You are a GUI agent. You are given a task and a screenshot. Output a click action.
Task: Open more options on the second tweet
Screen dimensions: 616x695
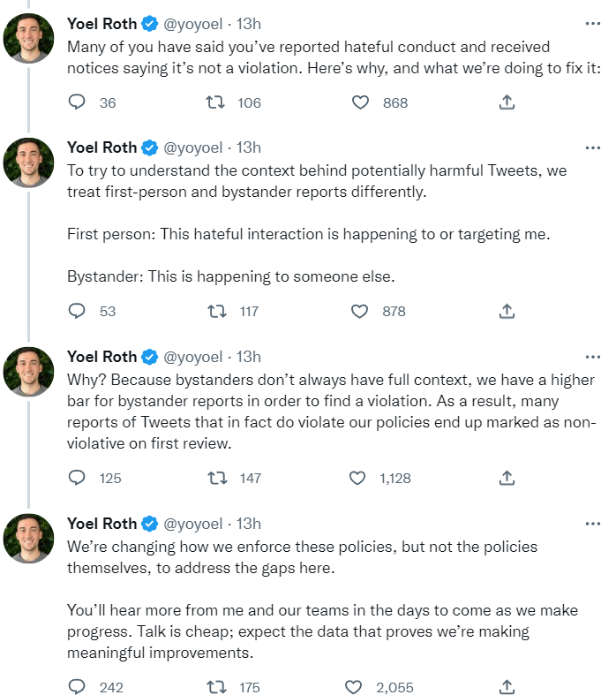tap(592, 147)
